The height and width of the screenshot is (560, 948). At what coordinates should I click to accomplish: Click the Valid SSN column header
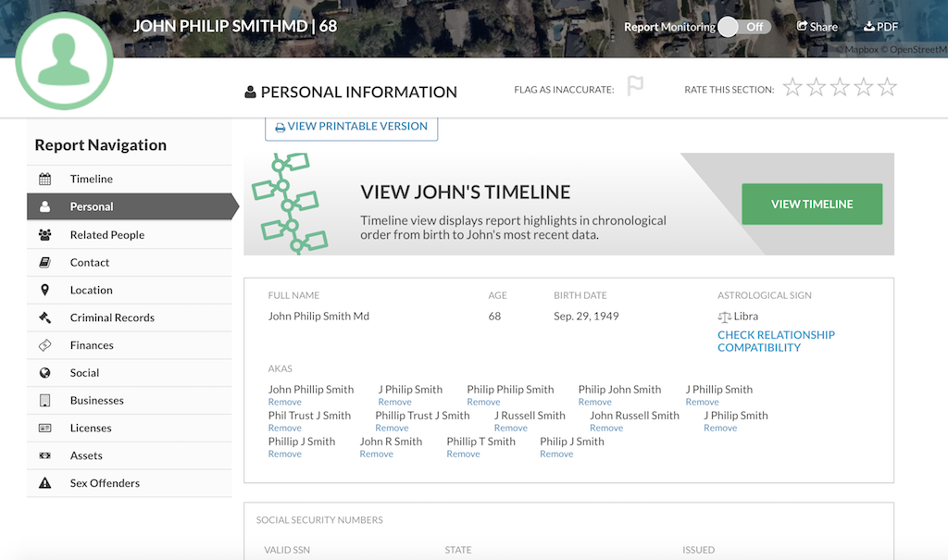(x=287, y=551)
